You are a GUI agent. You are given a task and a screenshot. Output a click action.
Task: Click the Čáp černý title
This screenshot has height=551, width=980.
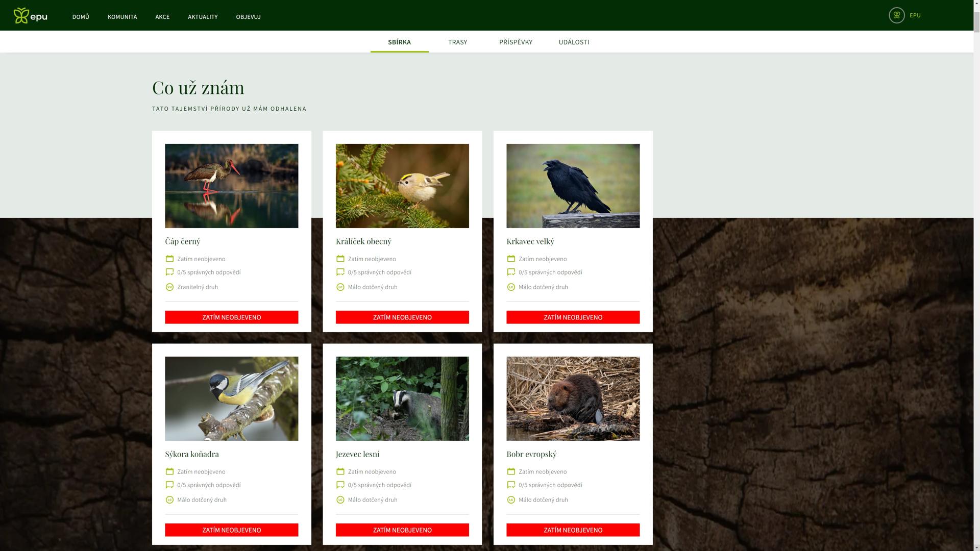click(x=182, y=241)
